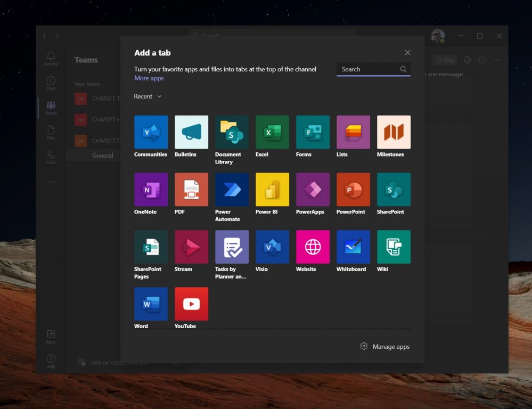This screenshot has height=409, width=532.
Task: Choose the Document Library app
Action: 232,132
